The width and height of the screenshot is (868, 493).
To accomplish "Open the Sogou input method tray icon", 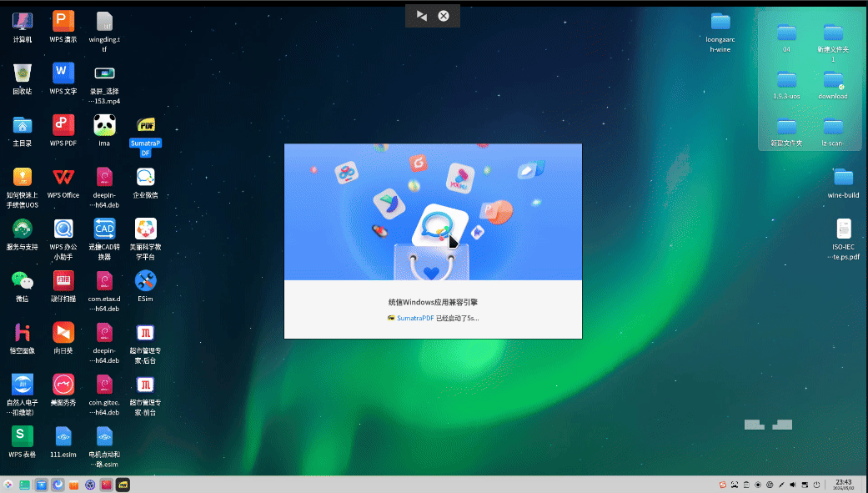I will [722, 485].
